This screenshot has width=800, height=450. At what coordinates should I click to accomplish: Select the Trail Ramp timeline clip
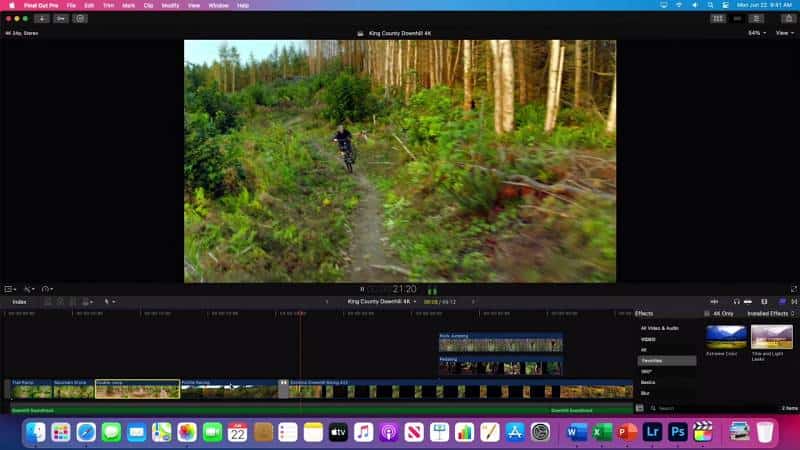tap(32, 389)
